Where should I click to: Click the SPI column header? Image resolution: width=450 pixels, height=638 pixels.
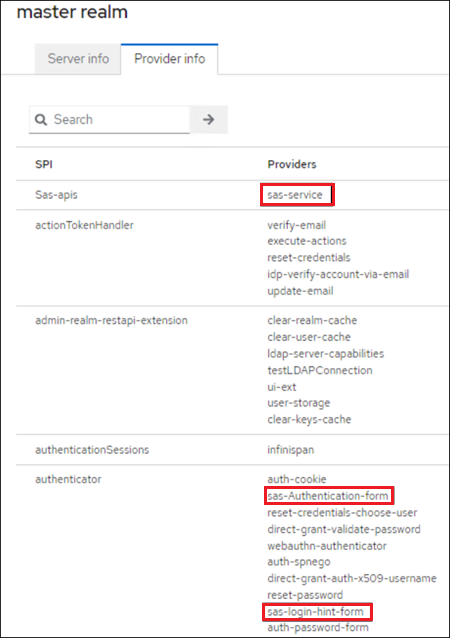pos(44,164)
